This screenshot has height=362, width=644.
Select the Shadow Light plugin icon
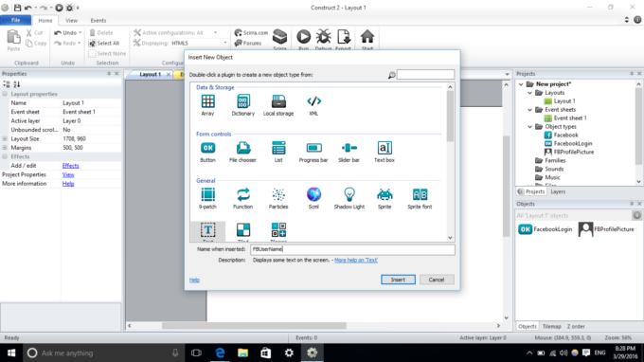point(349,194)
